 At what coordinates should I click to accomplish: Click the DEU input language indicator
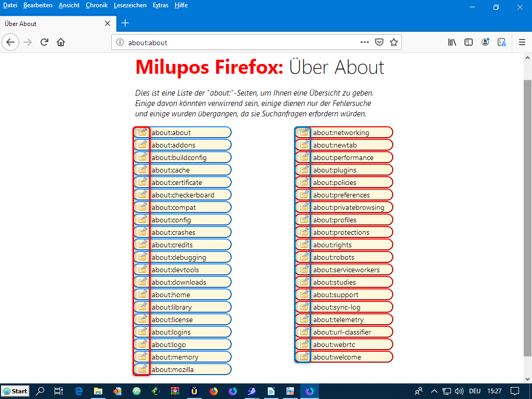475,391
